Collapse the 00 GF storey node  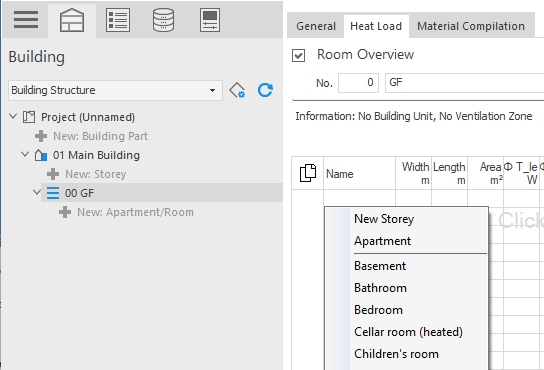pos(37,192)
